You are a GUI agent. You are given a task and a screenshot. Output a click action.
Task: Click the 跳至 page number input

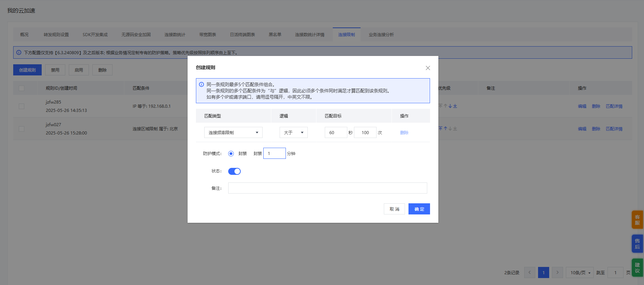pyautogui.click(x=616, y=272)
